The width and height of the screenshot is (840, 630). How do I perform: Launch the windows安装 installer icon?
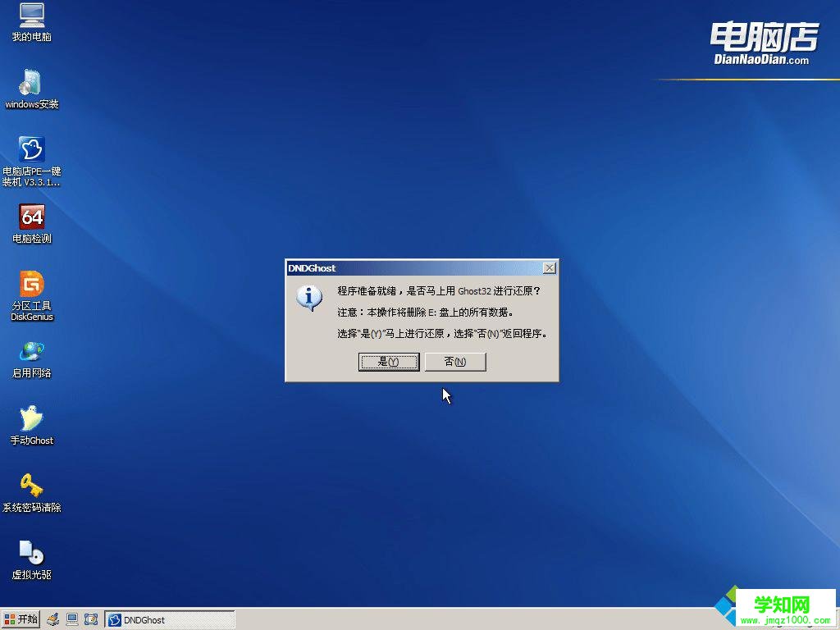point(31,89)
